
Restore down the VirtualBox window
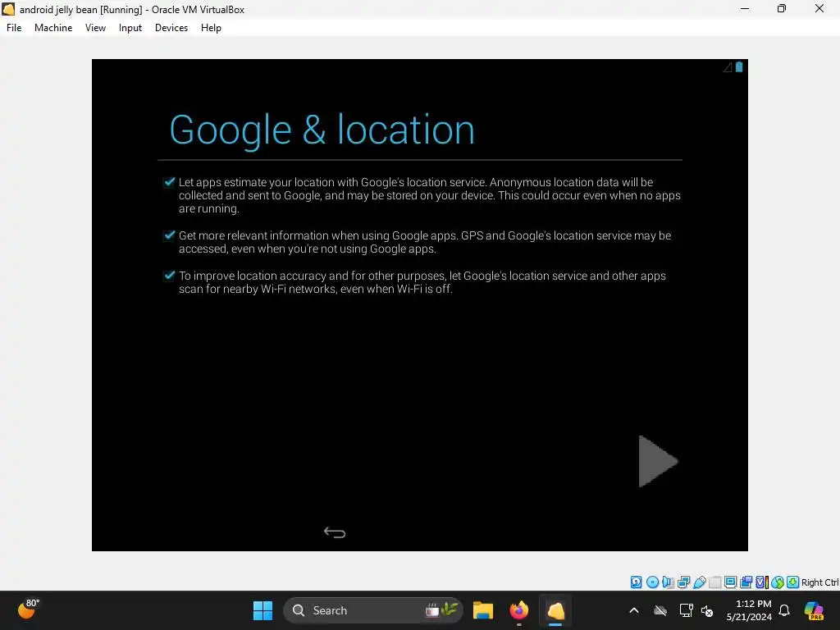point(782,8)
